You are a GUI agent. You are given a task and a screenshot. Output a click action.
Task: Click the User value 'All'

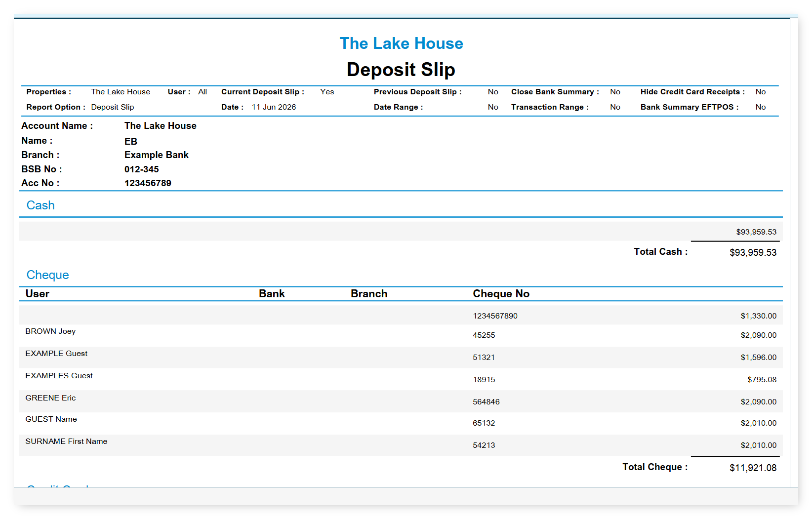click(x=203, y=92)
